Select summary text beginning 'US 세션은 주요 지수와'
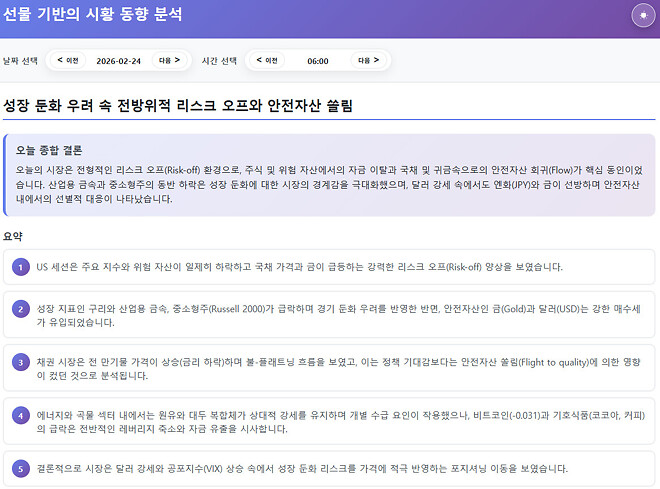Screen dimensions: 660x489 tap(299, 267)
